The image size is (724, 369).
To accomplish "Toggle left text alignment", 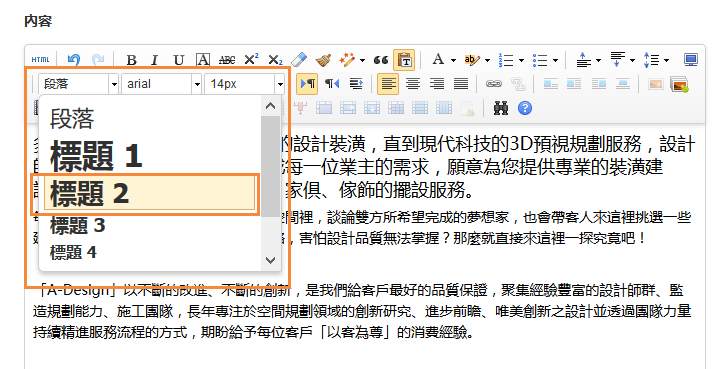I will coord(388,84).
